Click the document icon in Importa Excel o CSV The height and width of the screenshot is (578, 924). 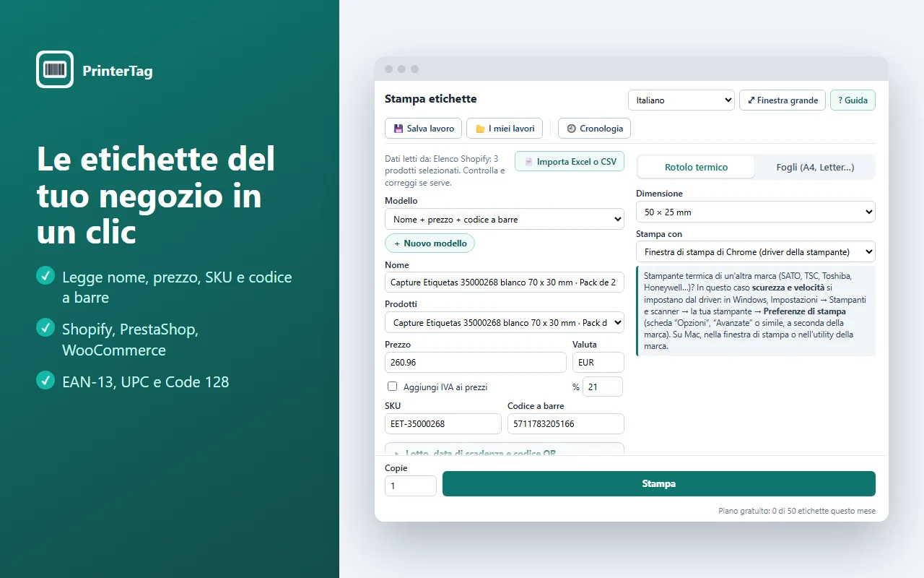(x=528, y=162)
